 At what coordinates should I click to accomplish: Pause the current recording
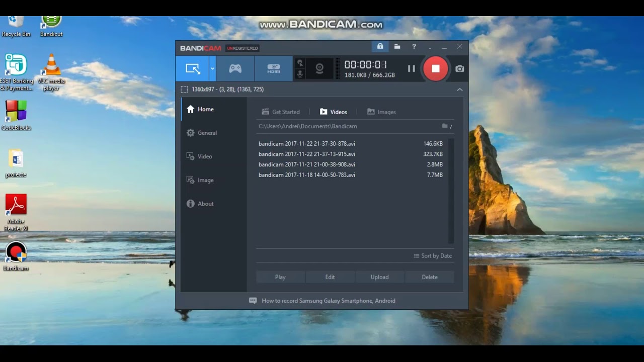point(411,69)
